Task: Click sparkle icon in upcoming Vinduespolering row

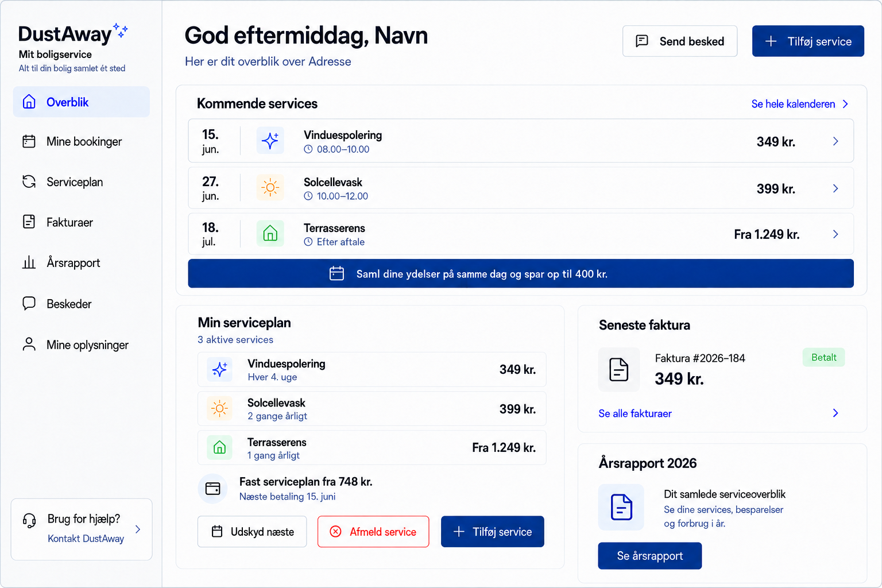Action: click(270, 141)
